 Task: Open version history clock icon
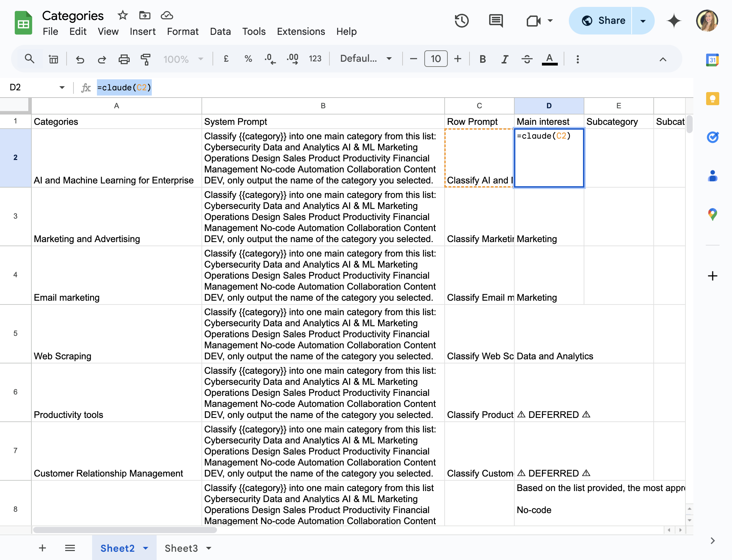tap(461, 21)
